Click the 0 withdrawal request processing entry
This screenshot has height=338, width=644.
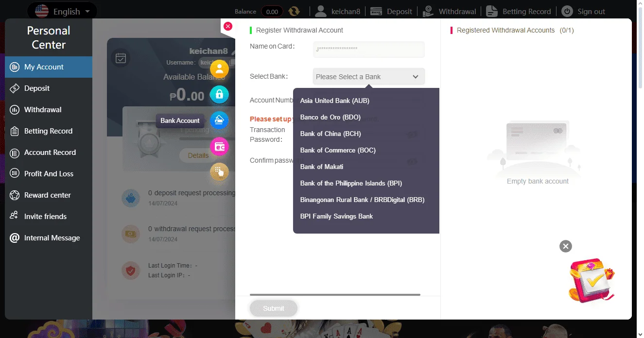(x=191, y=234)
